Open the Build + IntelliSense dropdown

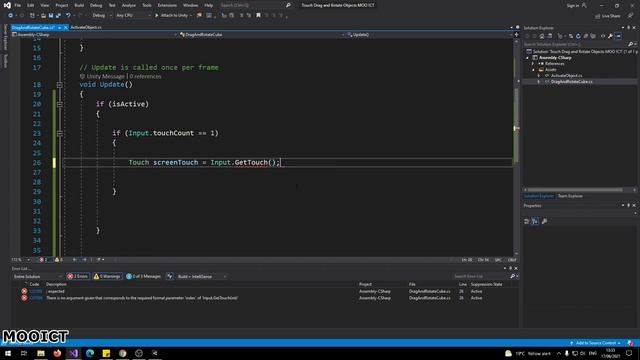202,276
